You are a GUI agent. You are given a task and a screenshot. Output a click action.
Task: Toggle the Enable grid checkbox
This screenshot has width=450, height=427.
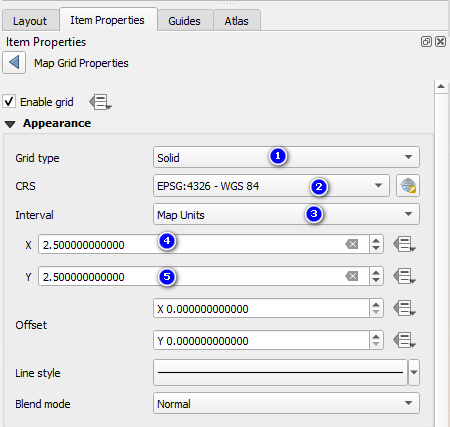9,101
